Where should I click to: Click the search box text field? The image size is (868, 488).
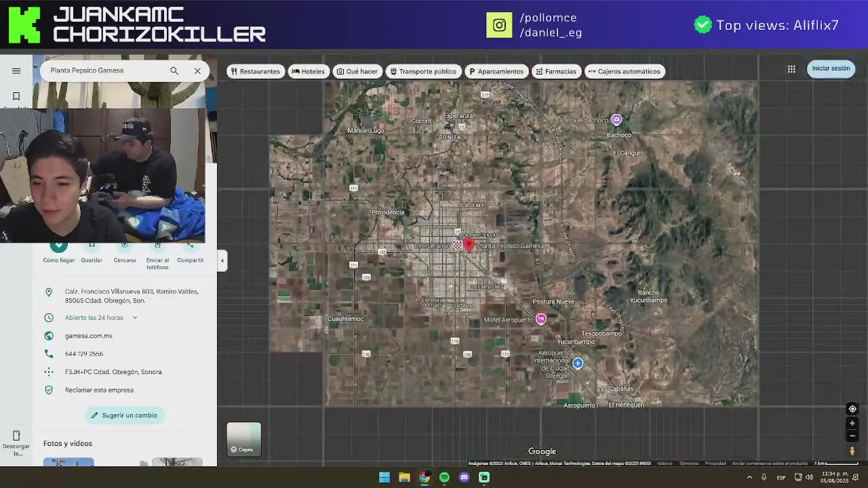click(x=105, y=70)
